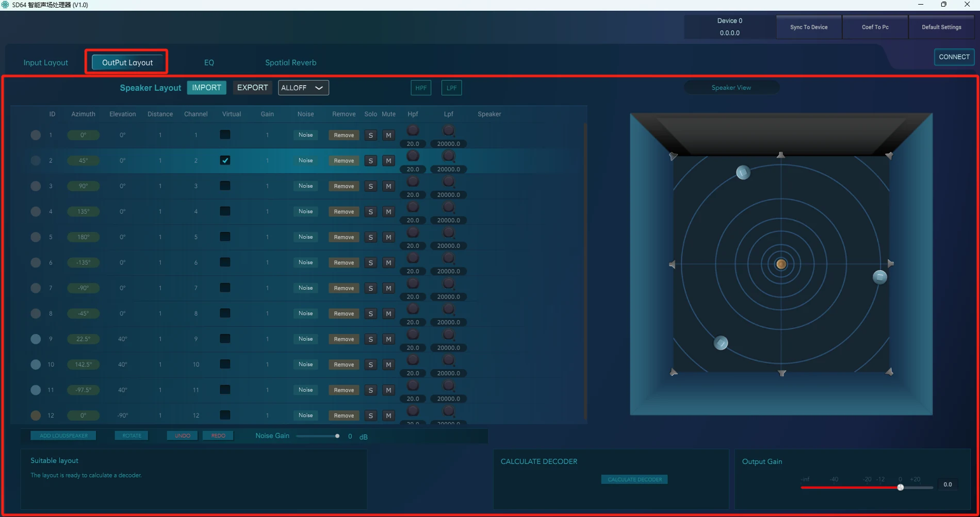Click the CONNECT button

tap(954, 57)
